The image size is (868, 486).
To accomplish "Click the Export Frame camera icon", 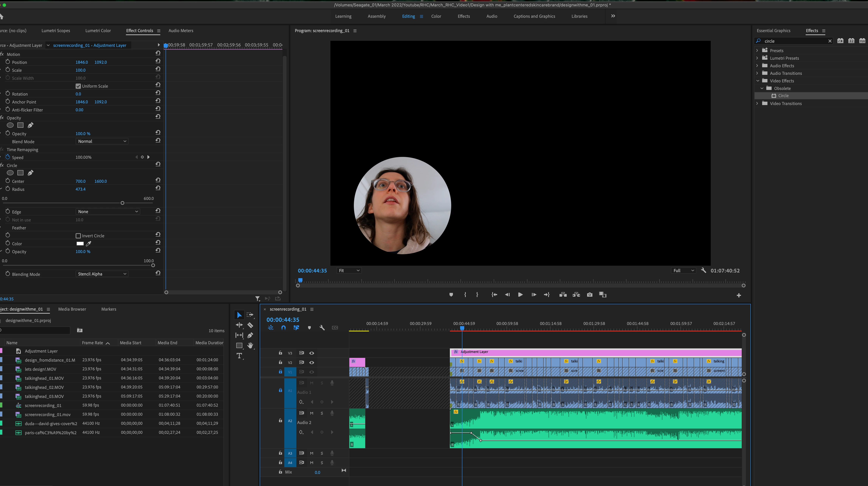I will pyautogui.click(x=589, y=295).
